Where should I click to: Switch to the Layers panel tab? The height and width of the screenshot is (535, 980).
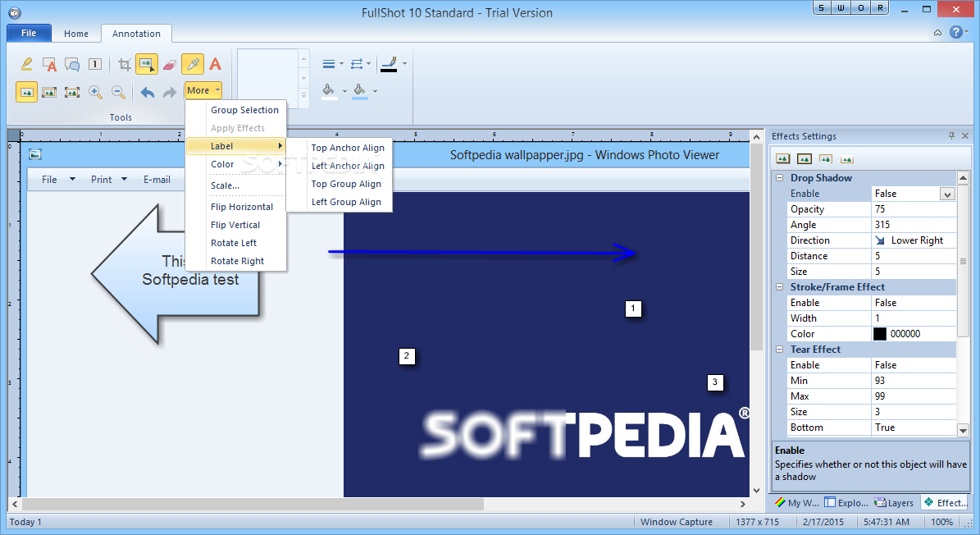(894, 502)
